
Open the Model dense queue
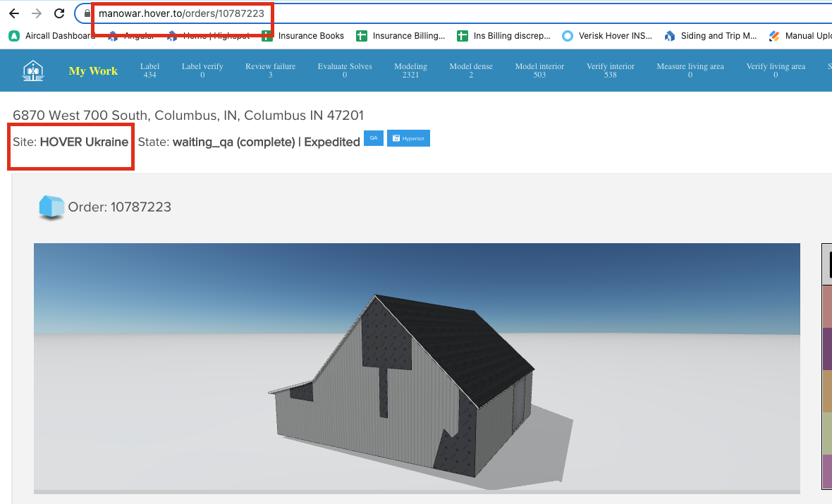click(x=471, y=70)
